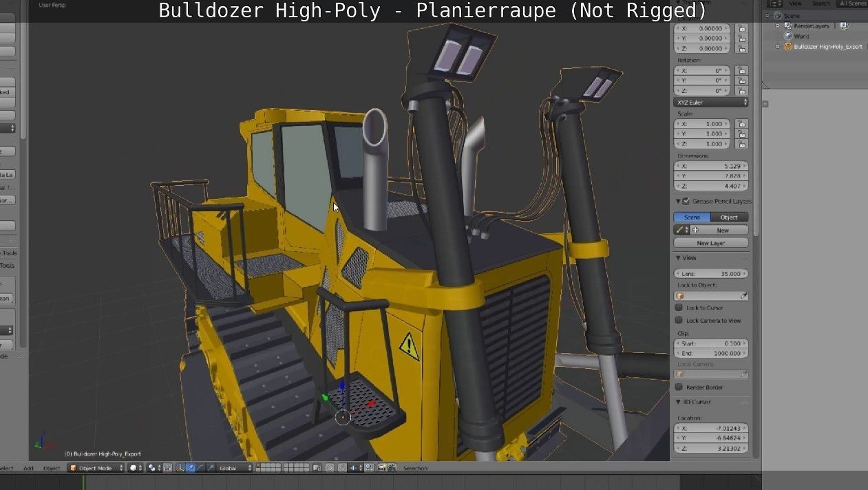Switch grease pencil source to Scene
Screen dimensions: 868x490
[692, 217]
